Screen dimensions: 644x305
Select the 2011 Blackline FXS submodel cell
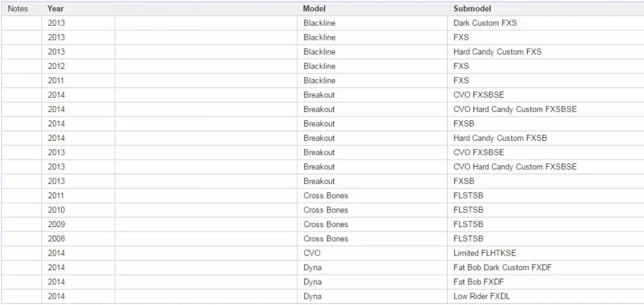point(545,81)
